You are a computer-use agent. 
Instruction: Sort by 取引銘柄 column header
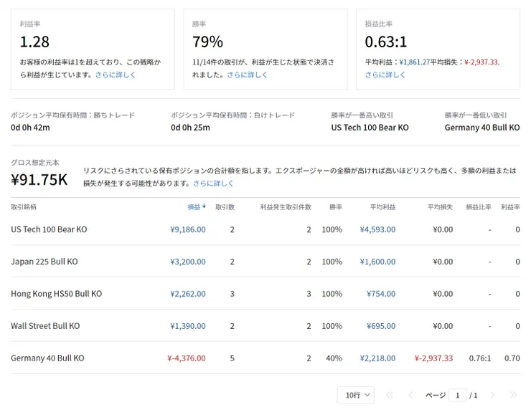coord(24,207)
